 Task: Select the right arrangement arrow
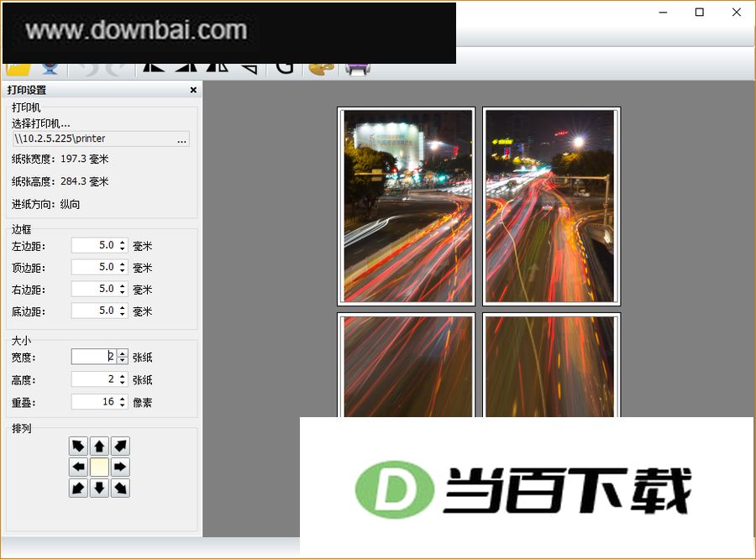[120, 467]
